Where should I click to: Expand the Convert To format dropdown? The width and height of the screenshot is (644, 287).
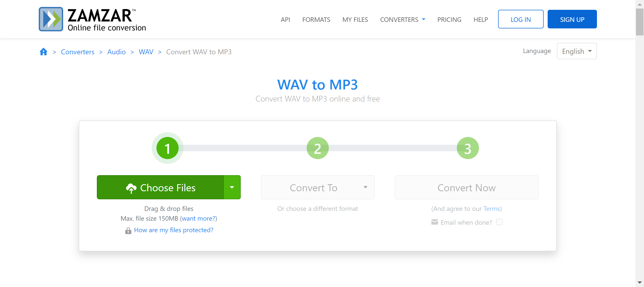pos(317,187)
